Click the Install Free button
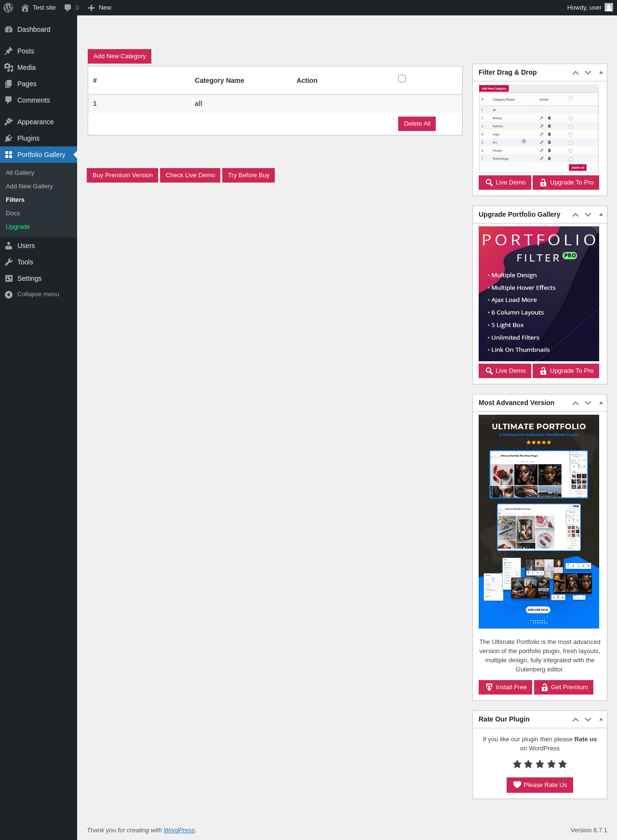This screenshot has width=617, height=840. tap(505, 687)
